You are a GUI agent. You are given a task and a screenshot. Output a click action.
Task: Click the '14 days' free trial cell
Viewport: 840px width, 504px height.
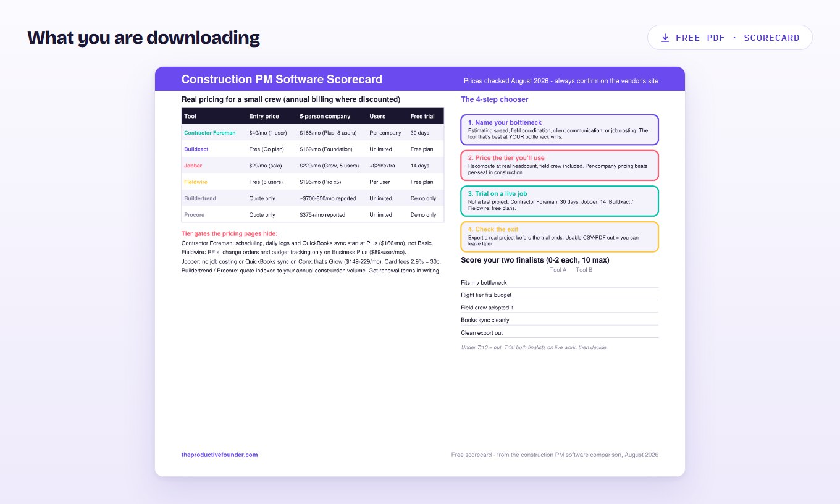pyautogui.click(x=420, y=166)
